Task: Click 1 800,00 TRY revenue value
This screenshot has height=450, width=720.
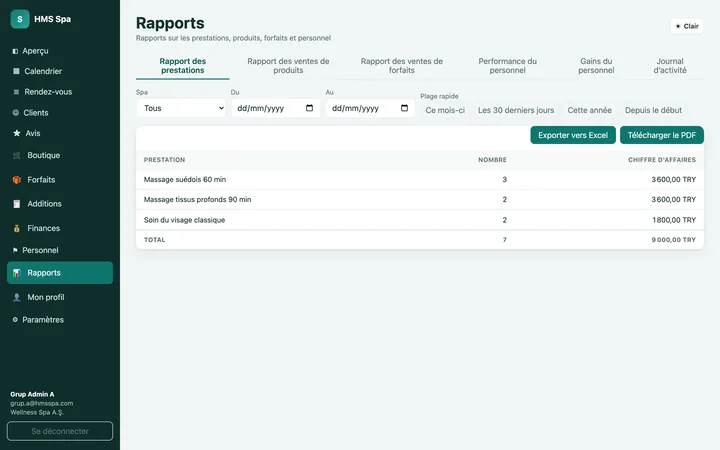Action: pyautogui.click(x=674, y=220)
